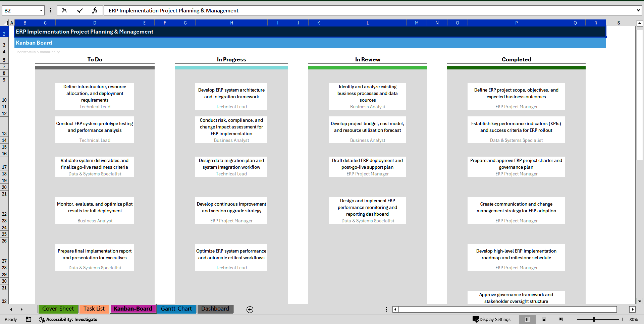Cancel entry using the X icon
The image size is (644, 324).
pyautogui.click(x=64, y=10)
